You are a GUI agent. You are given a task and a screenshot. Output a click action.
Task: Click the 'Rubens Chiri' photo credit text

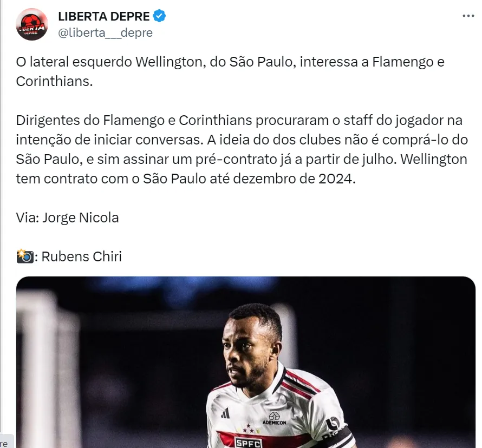click(82, 256)
